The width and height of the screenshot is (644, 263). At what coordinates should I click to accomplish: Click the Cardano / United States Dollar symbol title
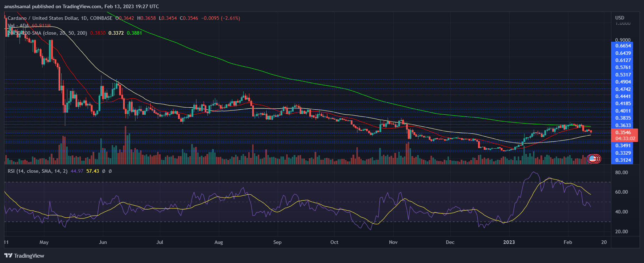(x=60, y=18)
